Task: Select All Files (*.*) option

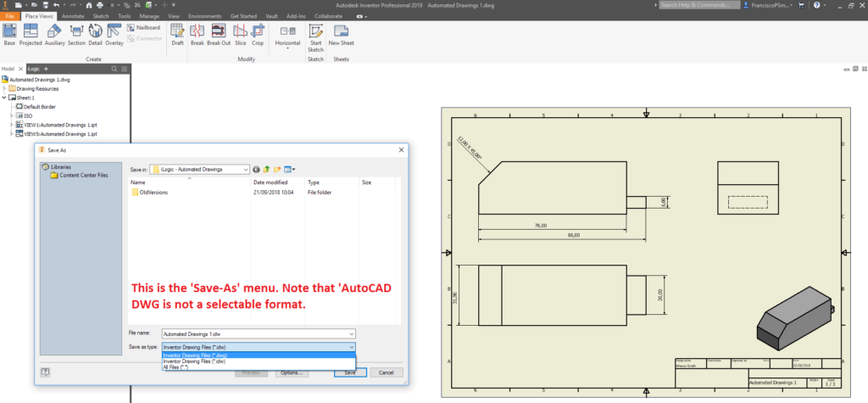Action: point(258,367)
